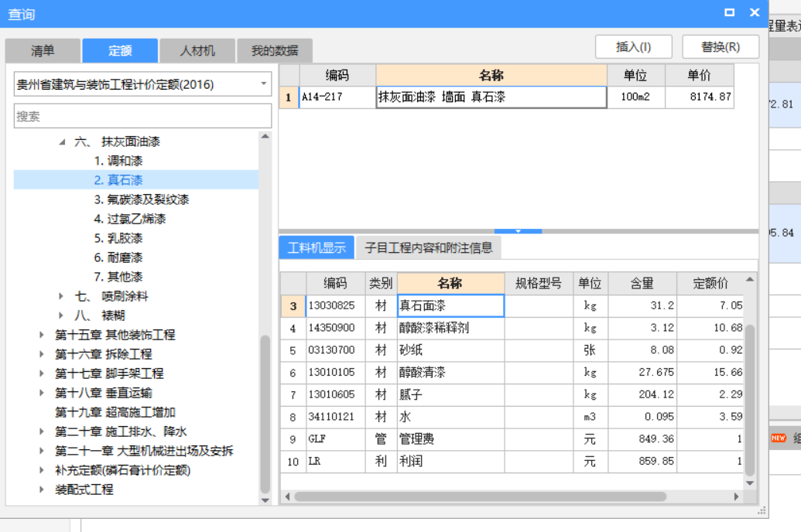Expand the 七、喷刷涂料 node

(61, 296)
